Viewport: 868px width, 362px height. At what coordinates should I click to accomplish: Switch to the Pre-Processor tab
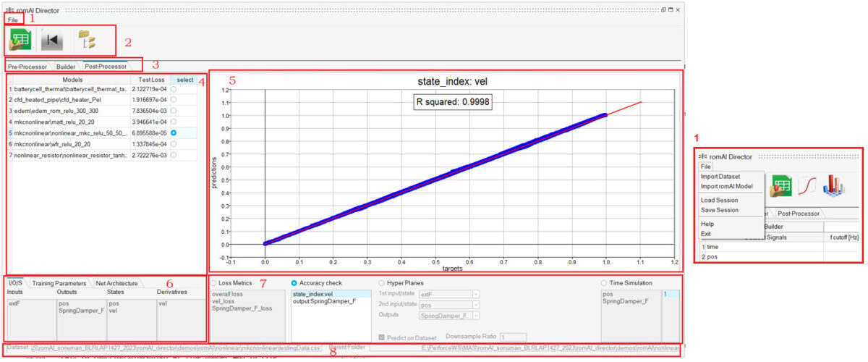coord(27,66)
